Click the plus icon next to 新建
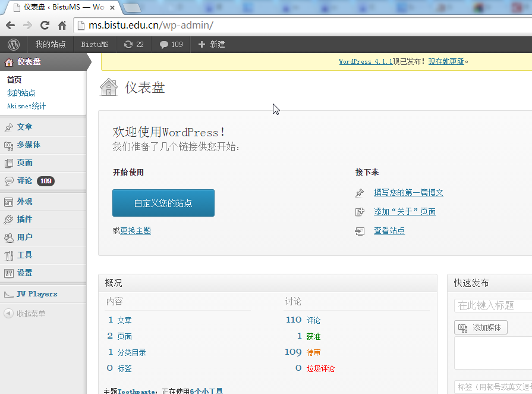Viewport: 532px width, 394px height. (x=202, y=45)
